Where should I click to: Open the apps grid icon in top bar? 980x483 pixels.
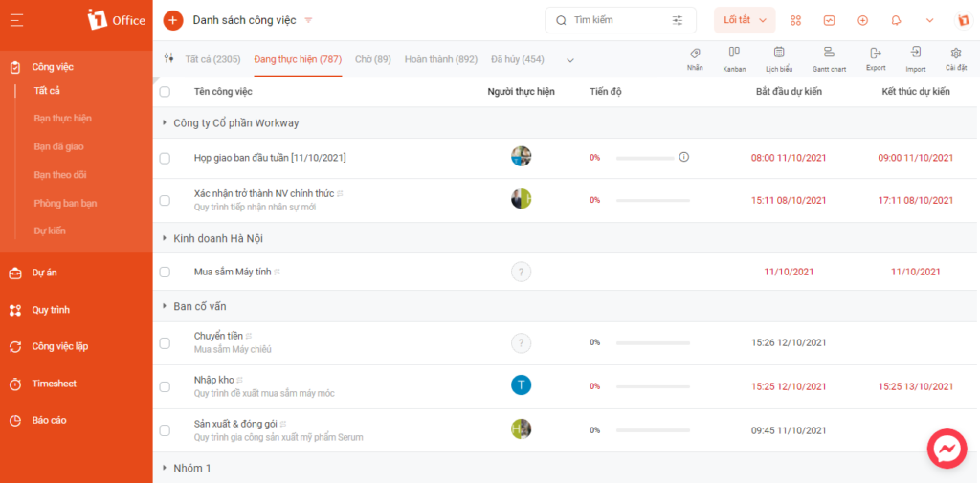click(795, 20)
